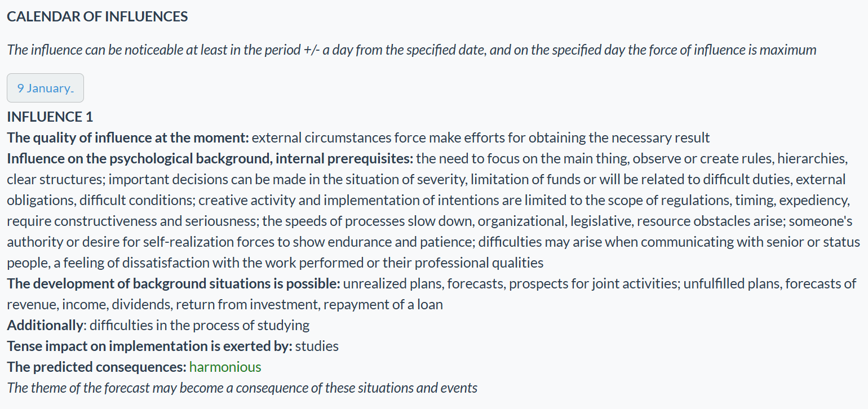Click the CALENDAR OF INFLUENCES heading
This screenshot has height=409, width=868.
(97, 17)
